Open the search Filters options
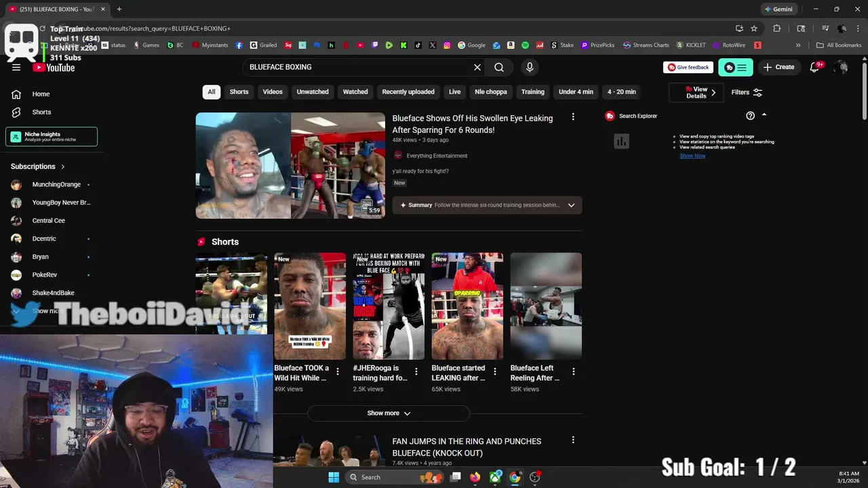 [747, 92]
